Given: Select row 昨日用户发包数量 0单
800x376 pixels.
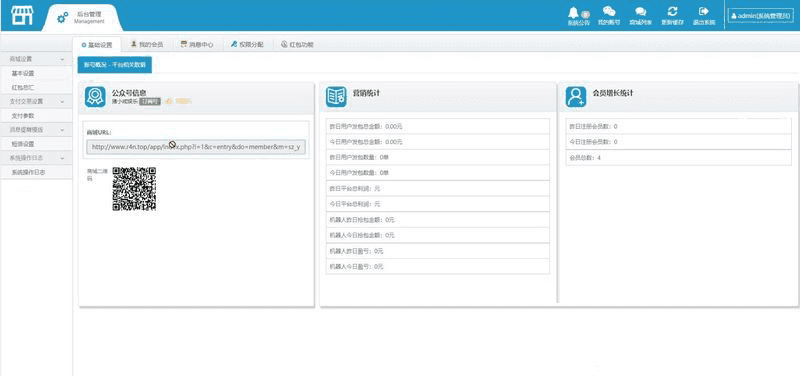Looking at the screenshot, I should point(437,157).
